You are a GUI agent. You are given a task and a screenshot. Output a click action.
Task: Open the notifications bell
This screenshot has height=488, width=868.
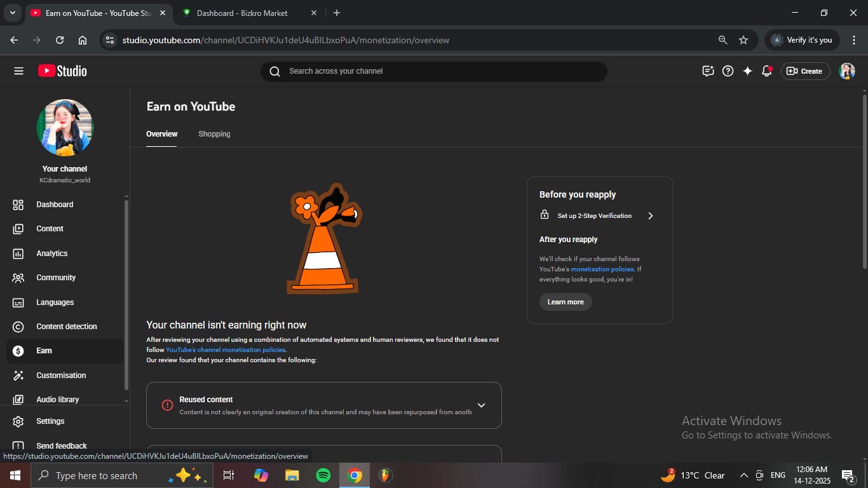(x=767, y=71)
